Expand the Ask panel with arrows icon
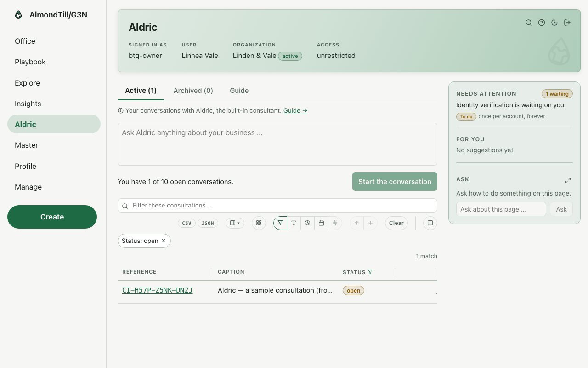This screenshot has height=368, width=588. pos(568,180)
